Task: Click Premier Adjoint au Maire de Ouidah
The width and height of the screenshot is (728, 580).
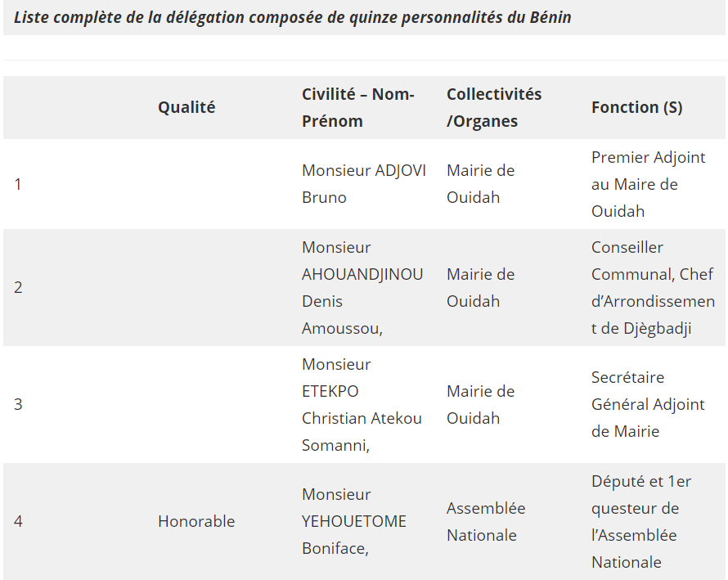Action: (x=648, y=184)
